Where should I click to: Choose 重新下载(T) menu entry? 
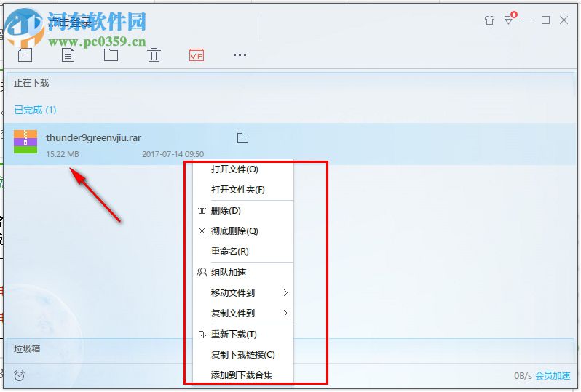[x=243, y=335]
